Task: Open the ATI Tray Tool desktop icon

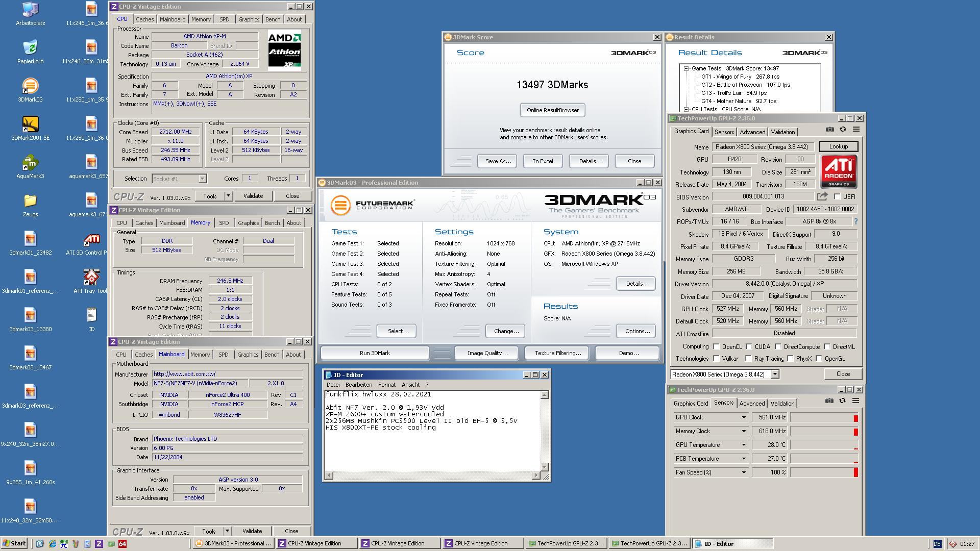Action: (x=90, y=282)
